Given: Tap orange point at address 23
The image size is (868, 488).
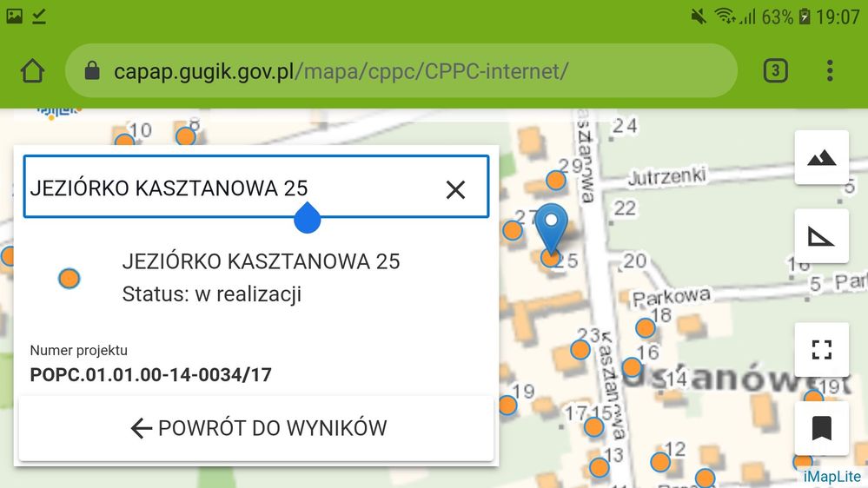Looking at the screenshot, I should click(580, 350).
